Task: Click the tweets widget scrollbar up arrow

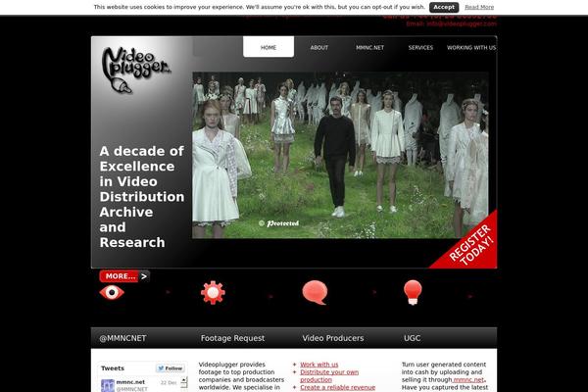Action: 184,380
